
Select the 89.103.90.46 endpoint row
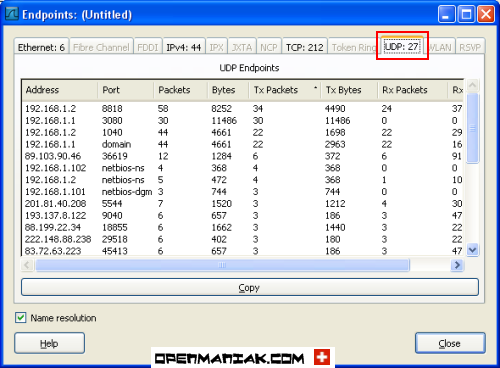243,156
